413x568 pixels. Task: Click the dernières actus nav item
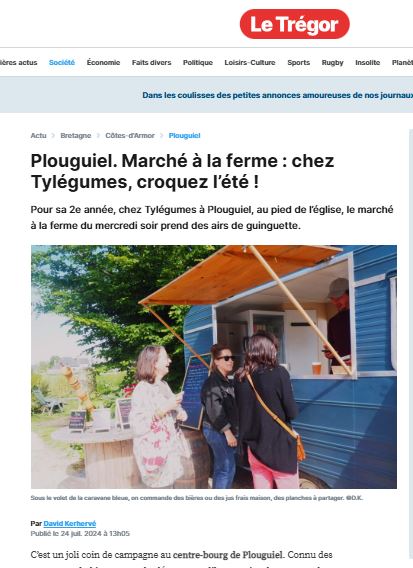(18, 62)
